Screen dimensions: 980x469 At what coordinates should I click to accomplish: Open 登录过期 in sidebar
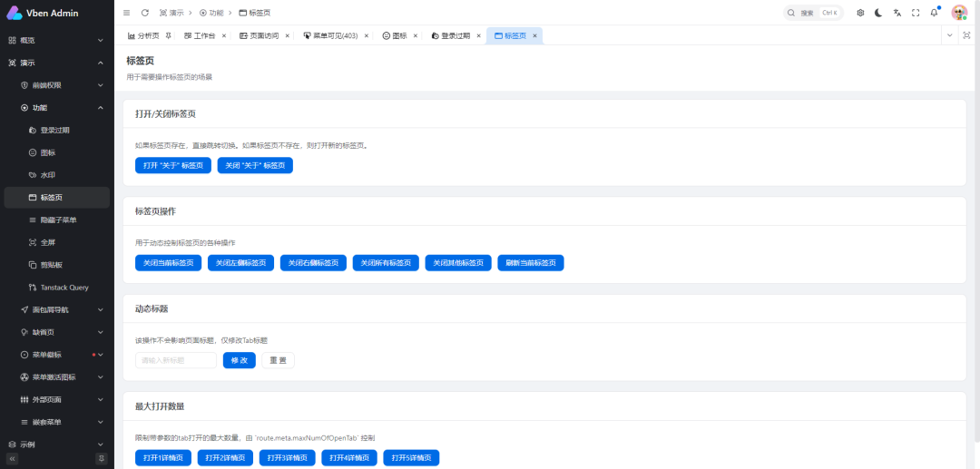click(57, 130)
